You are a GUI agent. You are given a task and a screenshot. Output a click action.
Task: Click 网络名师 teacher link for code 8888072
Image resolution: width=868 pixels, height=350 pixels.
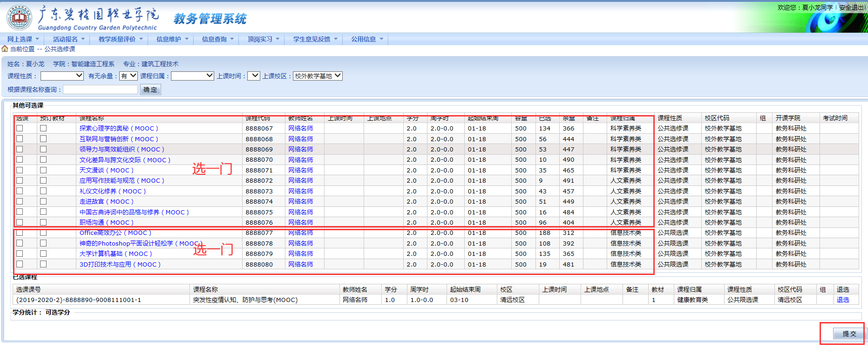pos(300,181)
